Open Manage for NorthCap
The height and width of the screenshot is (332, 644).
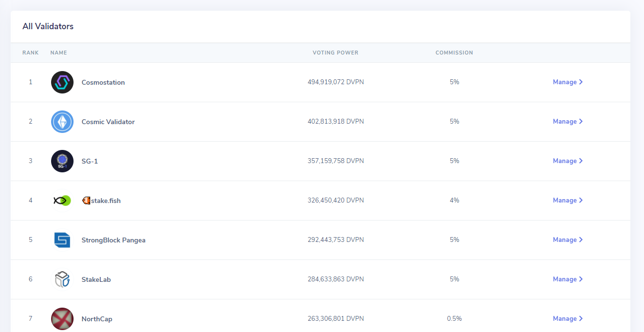(x=568, y=319)
